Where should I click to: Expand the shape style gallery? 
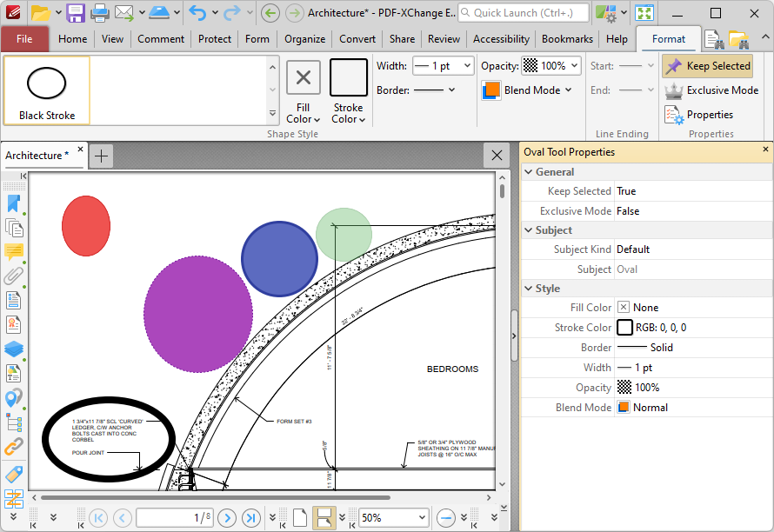click(272, 114)
